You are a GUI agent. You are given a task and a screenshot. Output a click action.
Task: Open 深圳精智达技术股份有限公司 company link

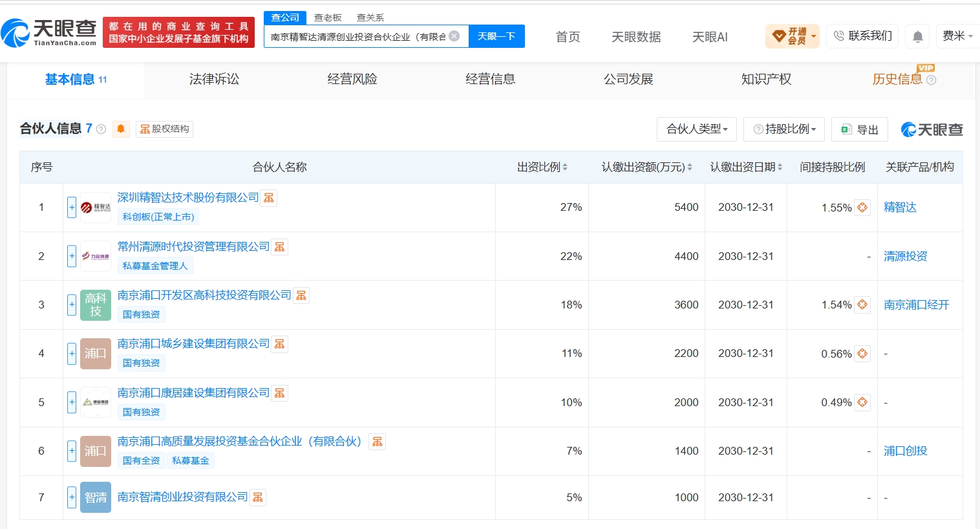[x=188, y=197]
